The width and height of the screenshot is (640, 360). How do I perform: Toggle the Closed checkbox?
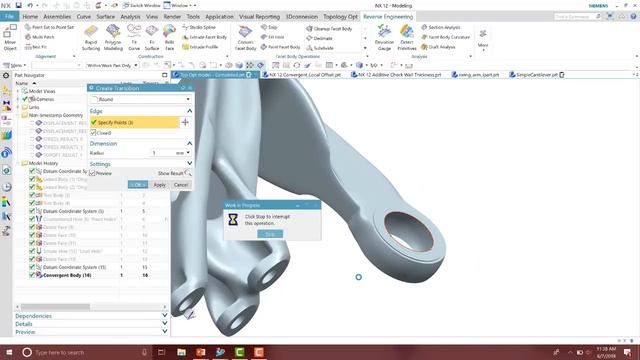pos(93,133)
